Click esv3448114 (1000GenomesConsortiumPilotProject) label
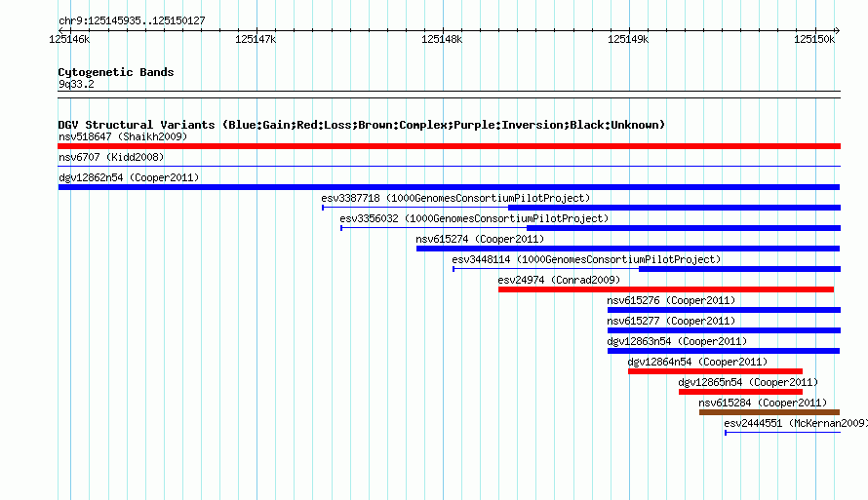Viewport: 868px width, 500px height. [586, 259]
